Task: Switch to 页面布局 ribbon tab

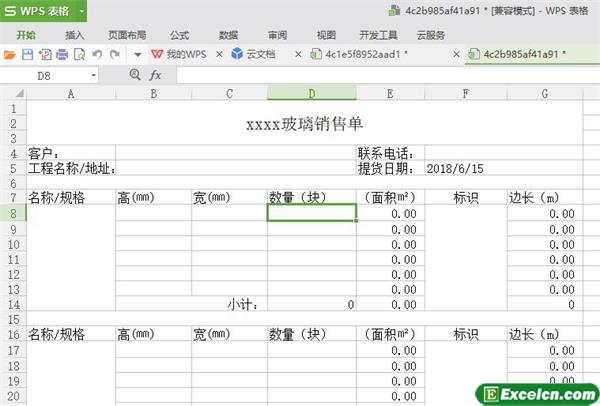Action: (x=127, y=35)
